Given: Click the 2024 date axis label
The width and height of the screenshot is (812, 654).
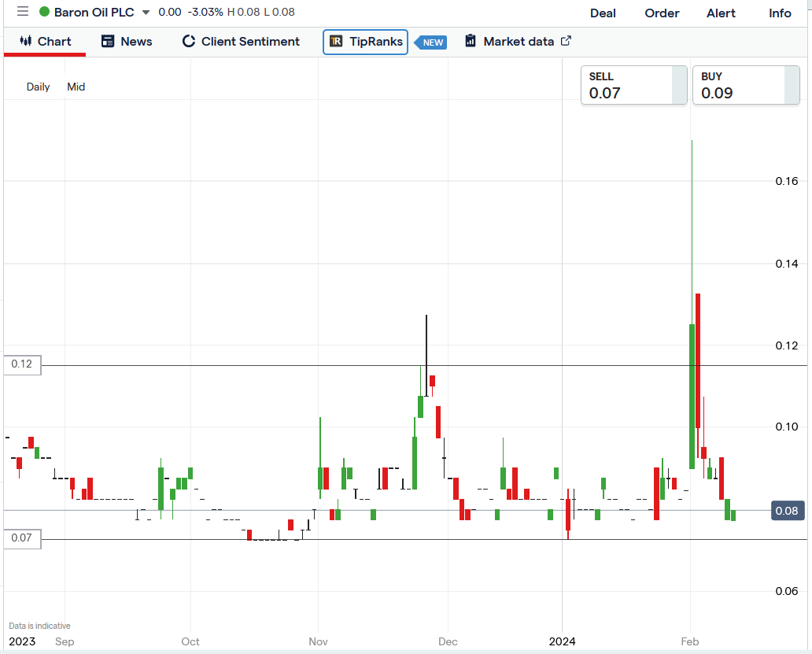Looking at the screenshot, I should 563,641.
